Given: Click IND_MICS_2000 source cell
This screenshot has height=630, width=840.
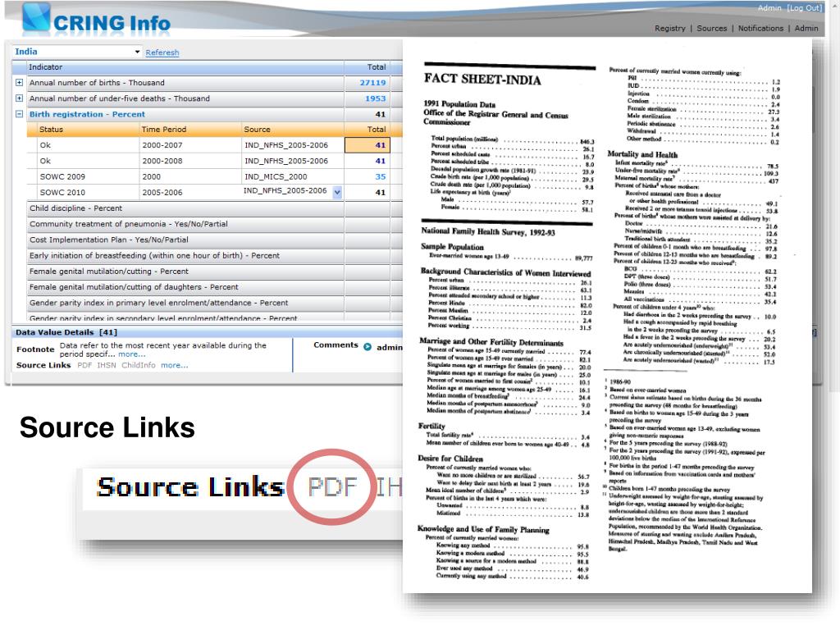Looking at the screenshot, I should [x=293, y=177].
